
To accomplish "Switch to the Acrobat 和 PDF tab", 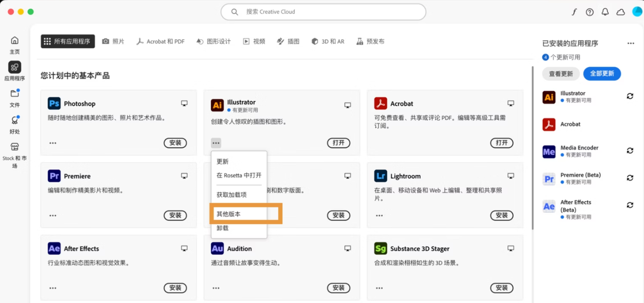I will point(160,42).
